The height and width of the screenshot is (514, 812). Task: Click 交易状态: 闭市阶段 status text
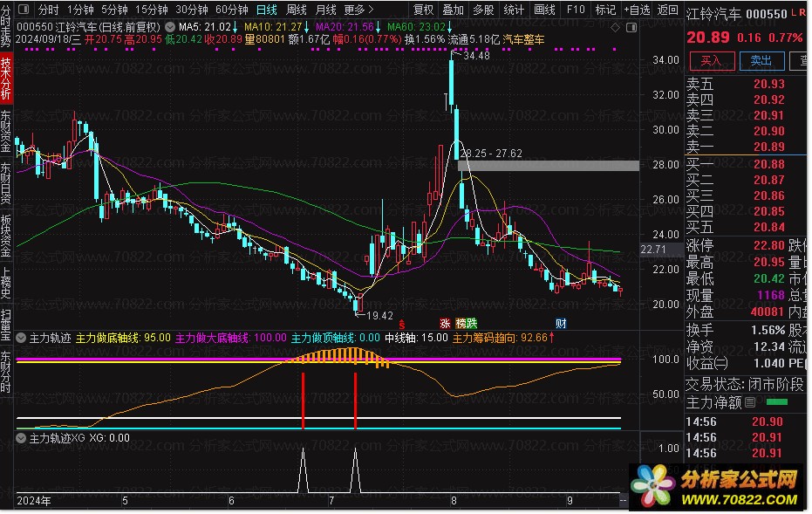pos(745,385)
